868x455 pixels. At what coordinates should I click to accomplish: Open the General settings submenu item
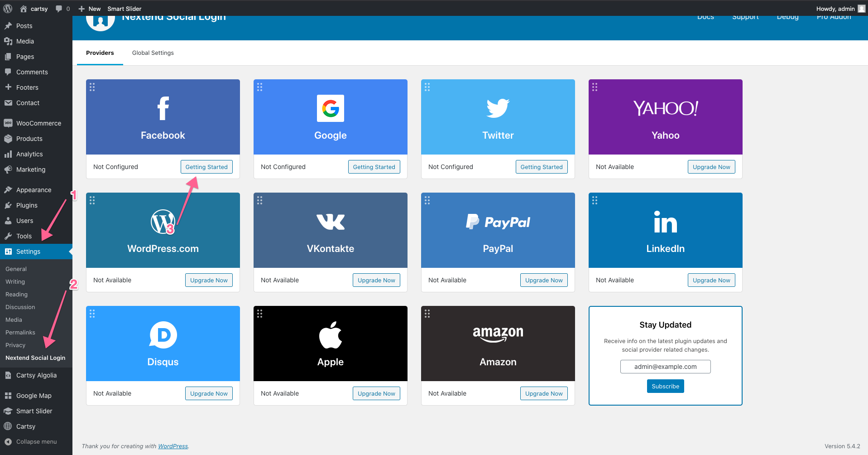coord(16,269)
